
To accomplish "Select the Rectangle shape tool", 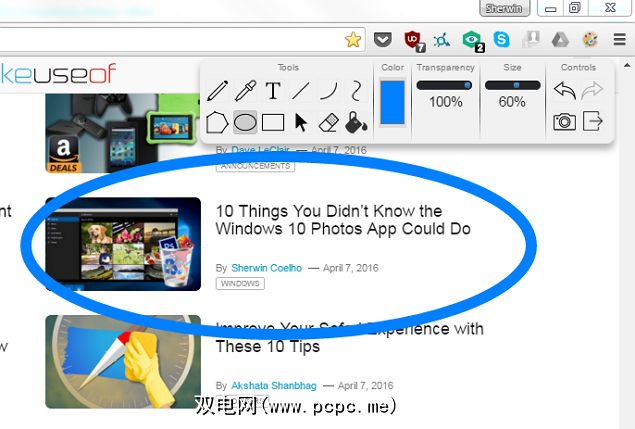I will point(273,122).
